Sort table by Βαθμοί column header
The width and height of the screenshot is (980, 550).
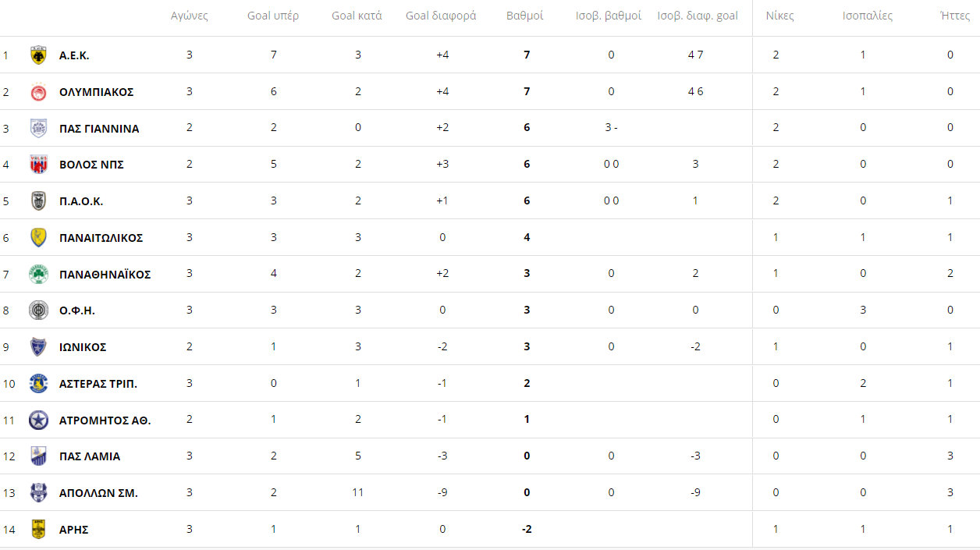[x=525, y=16]
